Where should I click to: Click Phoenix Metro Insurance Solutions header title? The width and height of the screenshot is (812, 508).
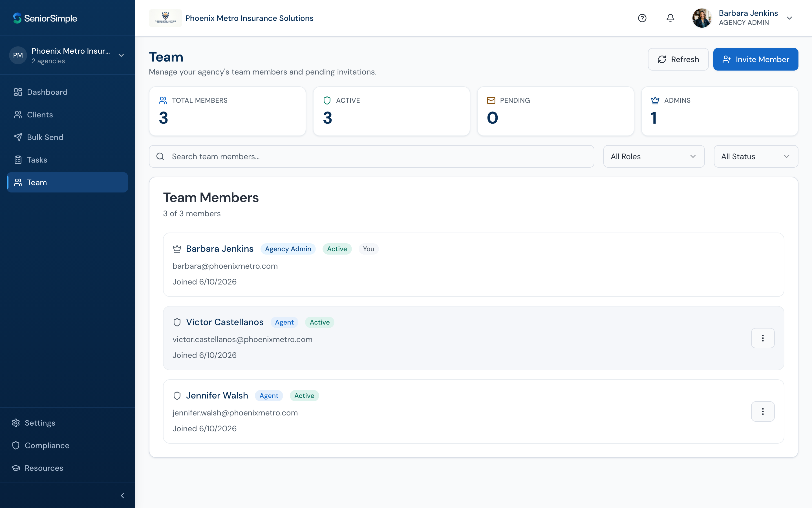pyautogui.click(x=249, y=18)
